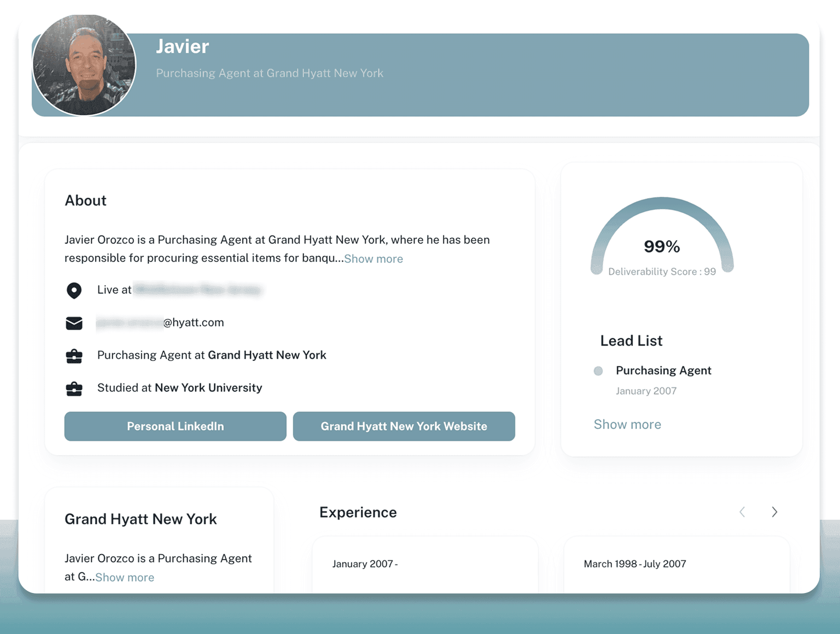Click the email envelope icon
This screenshot has width=840, height=634.
pos(74,323)
